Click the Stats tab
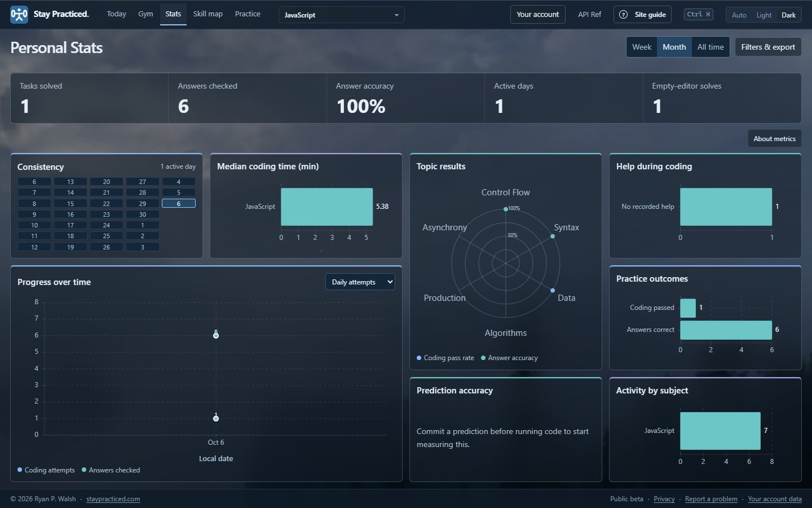This screenshot has height=508, width=812. pos(173,14)
